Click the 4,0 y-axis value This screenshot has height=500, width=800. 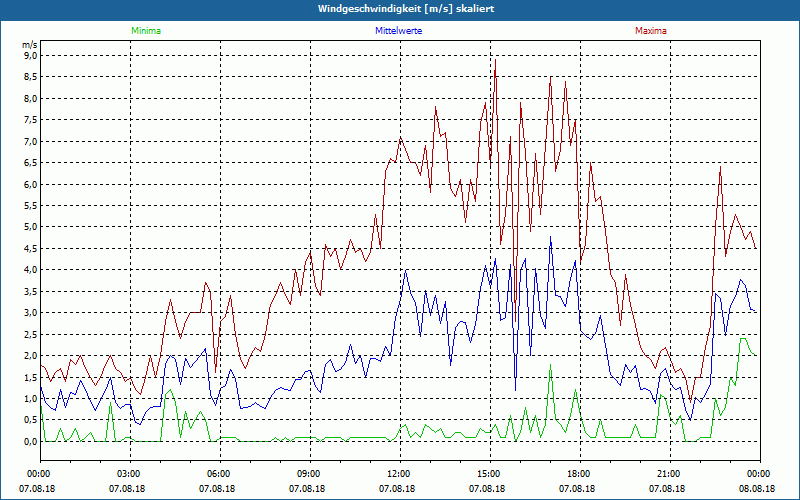[30, 270]
